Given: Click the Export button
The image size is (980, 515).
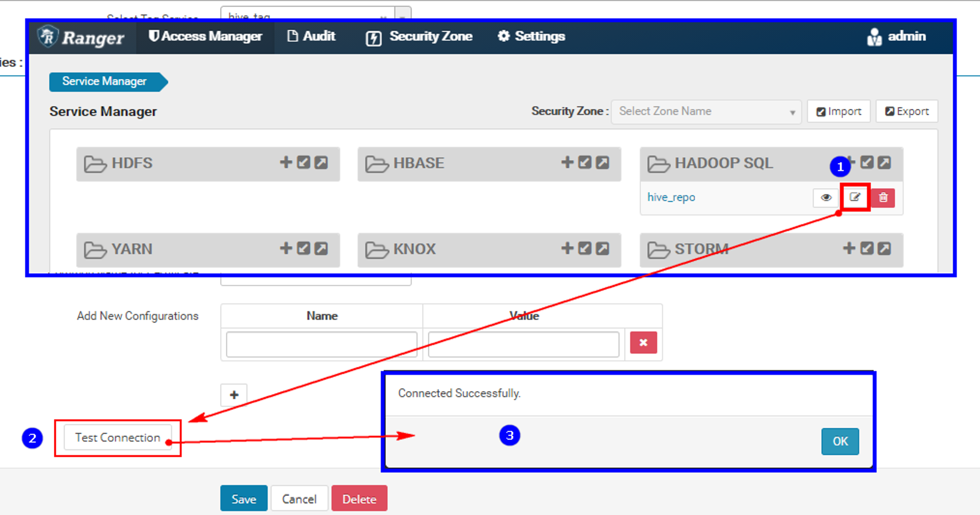Looking at the screenshot, I should (907, 111).
